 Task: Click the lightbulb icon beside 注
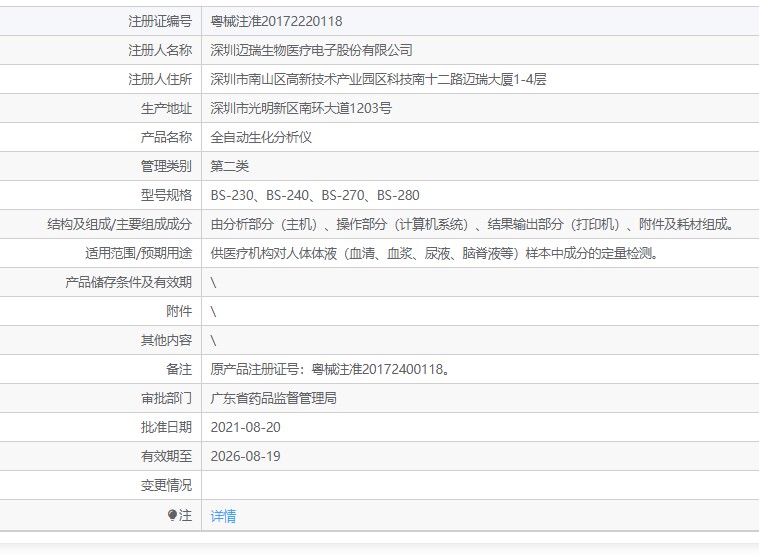point(172,515)
